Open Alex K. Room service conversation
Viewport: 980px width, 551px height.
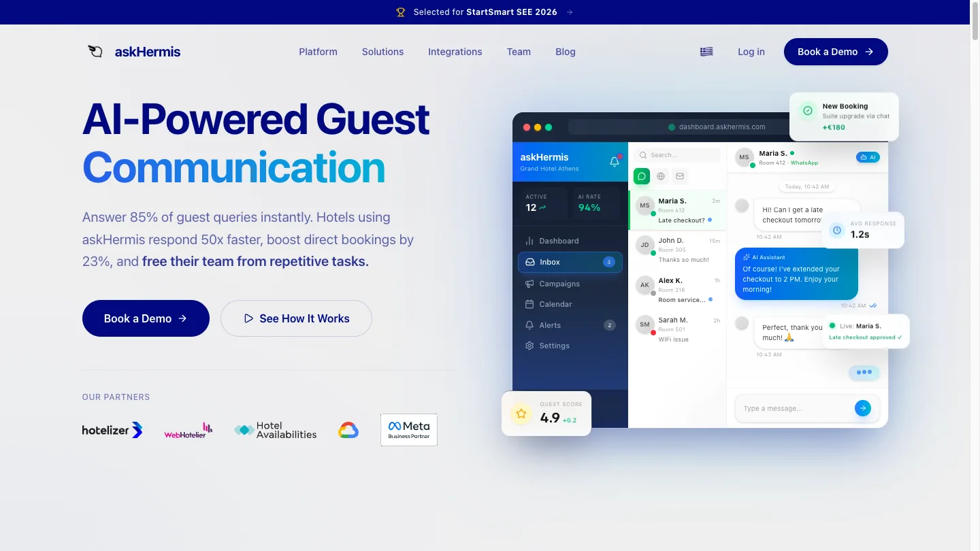point(676,290)
